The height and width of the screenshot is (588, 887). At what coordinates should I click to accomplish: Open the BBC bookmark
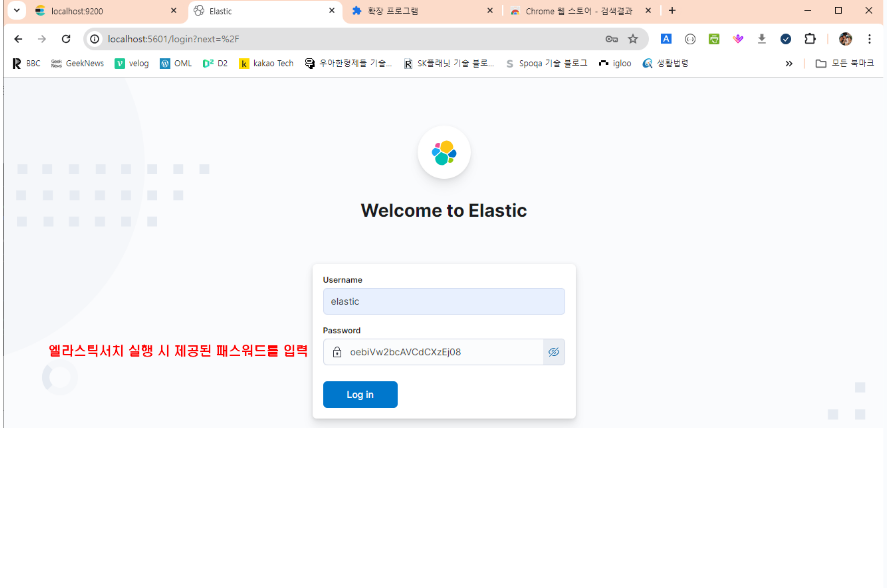pyautogui.click(x=26, y=63)
